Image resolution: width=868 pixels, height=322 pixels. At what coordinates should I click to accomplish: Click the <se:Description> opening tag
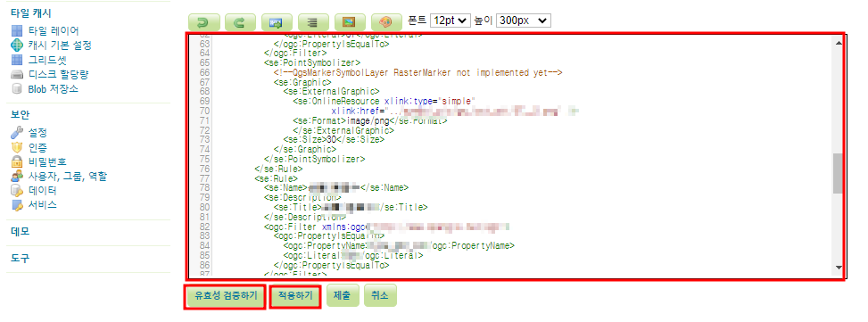(x=302, y=197)
